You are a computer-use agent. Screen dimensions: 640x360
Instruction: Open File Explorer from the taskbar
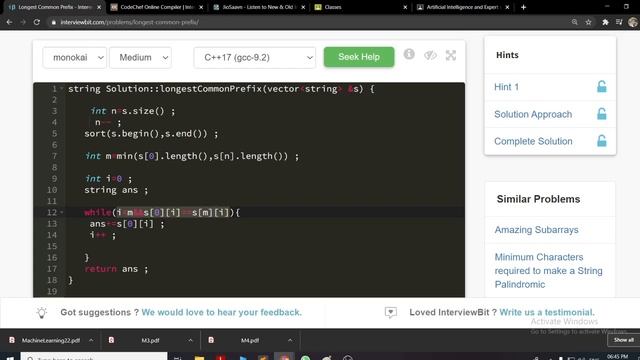coord(200,357)
